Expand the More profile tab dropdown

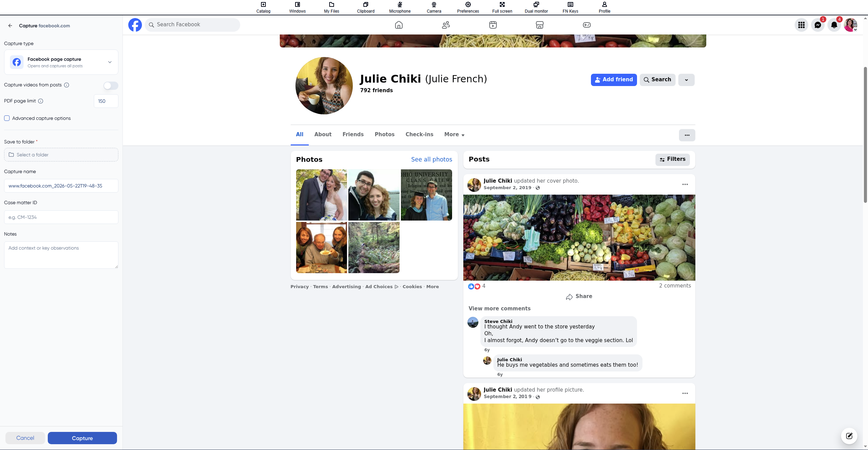click(454, 135)
